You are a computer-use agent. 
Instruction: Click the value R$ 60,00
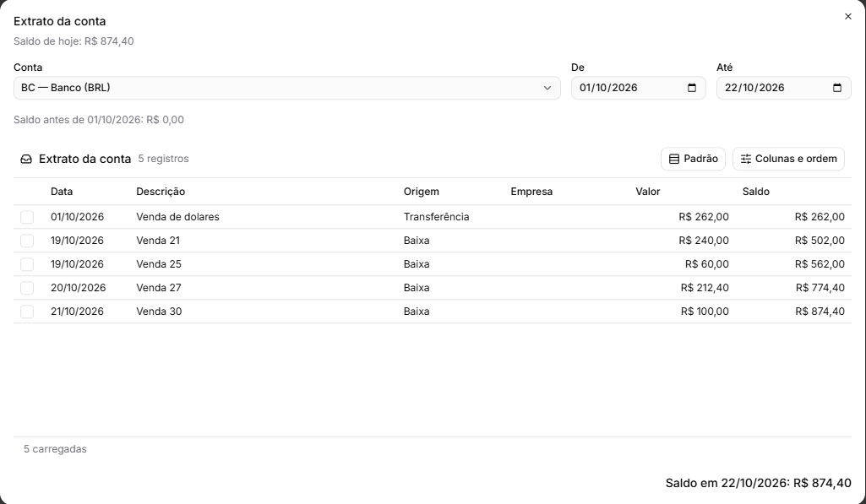pyautogui.click(x=707, y=264)
